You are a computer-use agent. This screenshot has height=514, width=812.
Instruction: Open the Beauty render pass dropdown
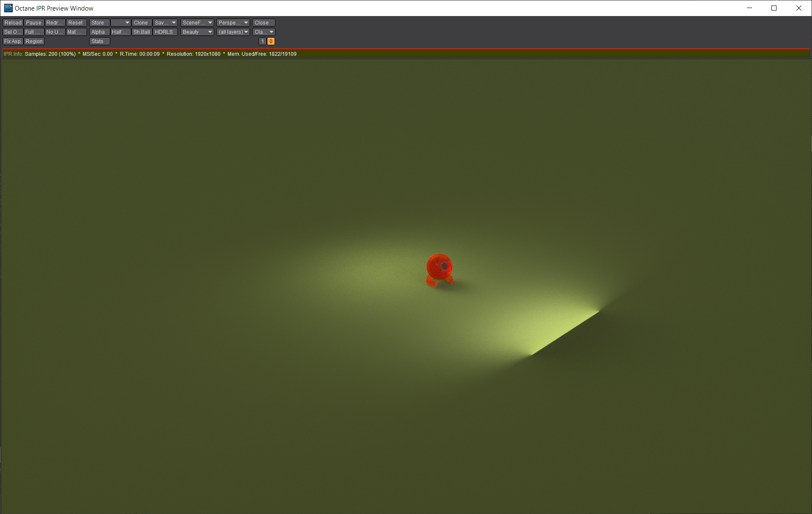(197, 32)
